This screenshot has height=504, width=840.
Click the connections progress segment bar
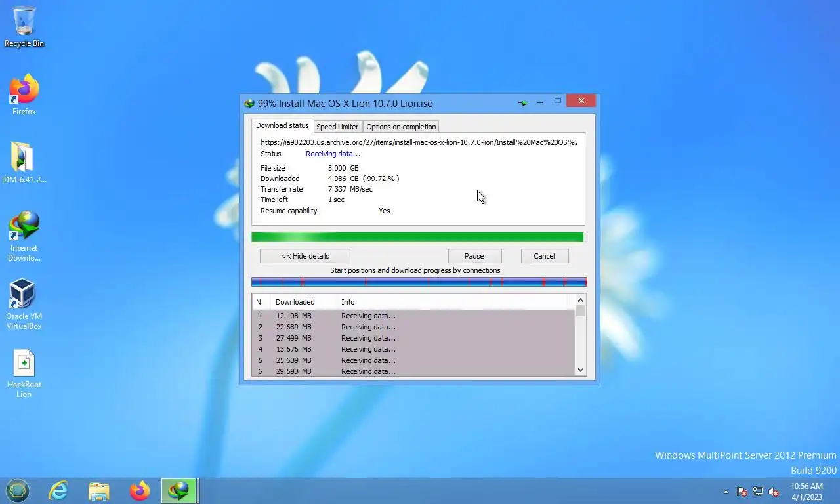(x=419, y=282)
